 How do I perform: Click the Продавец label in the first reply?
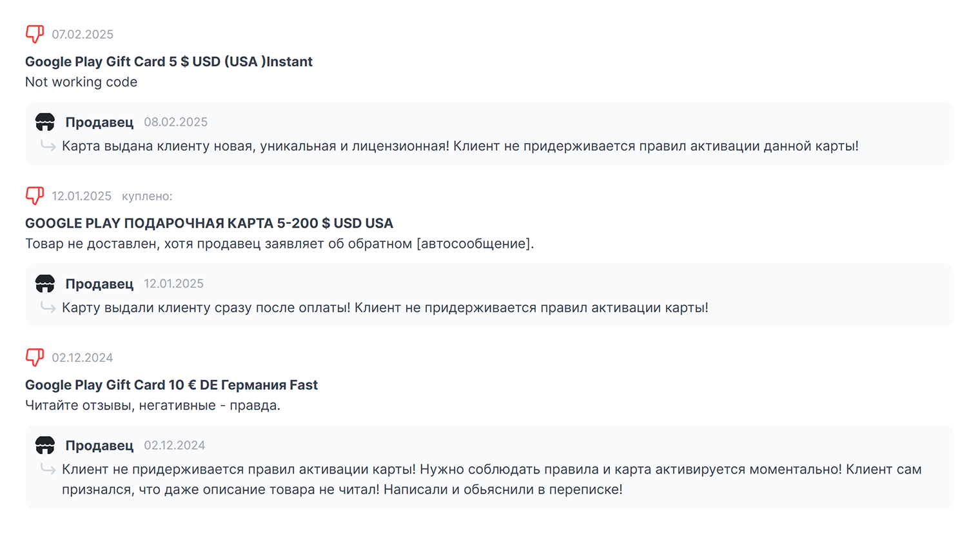[x=100, y=122]
